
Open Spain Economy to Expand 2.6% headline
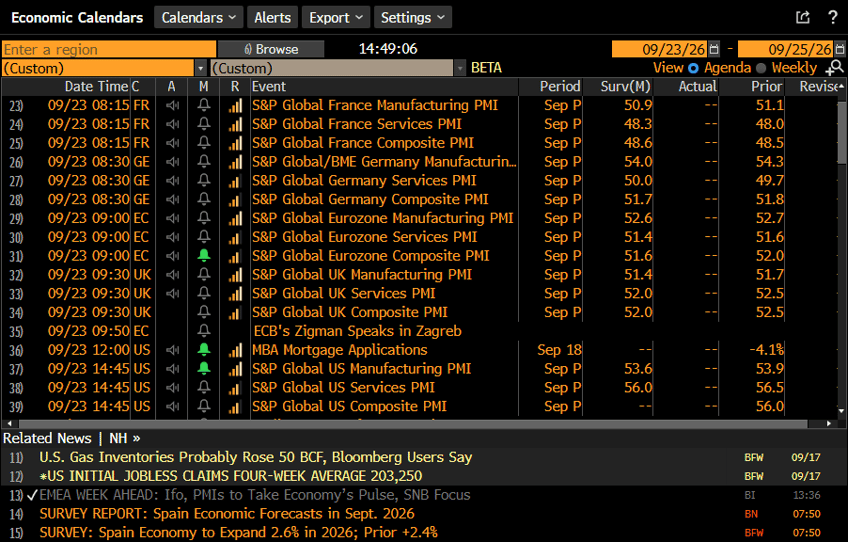238,533
